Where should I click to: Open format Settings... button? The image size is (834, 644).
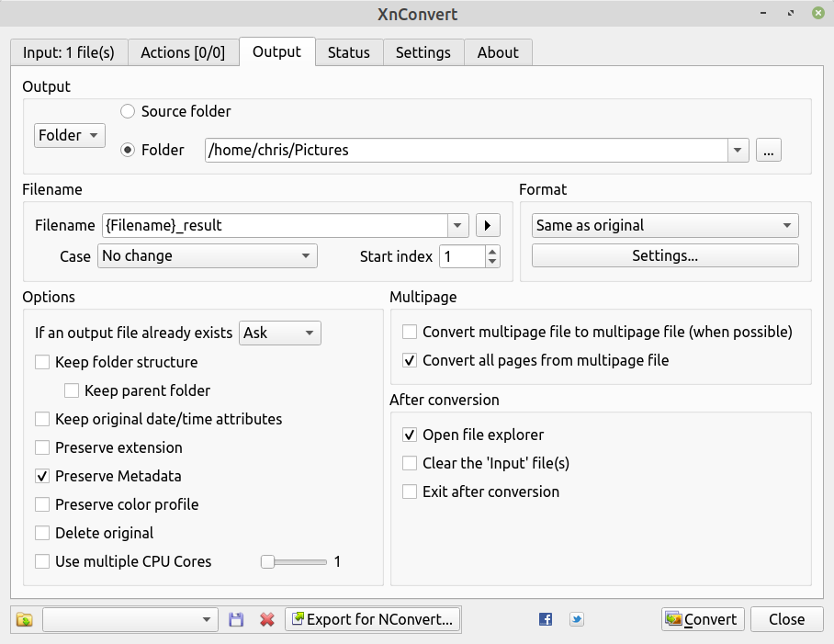[665, 255]
